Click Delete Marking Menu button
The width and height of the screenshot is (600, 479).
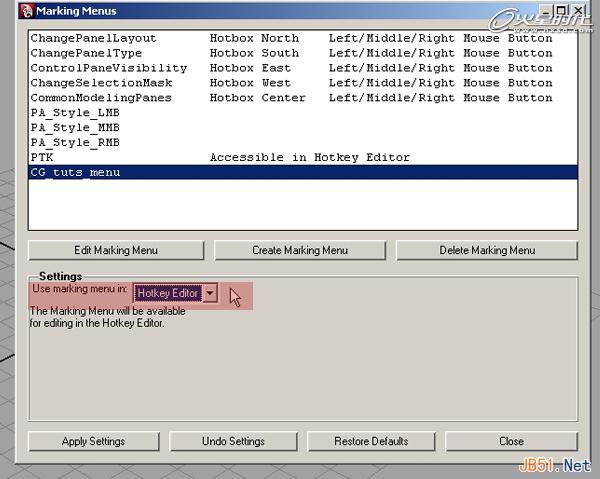pos(487,250)
